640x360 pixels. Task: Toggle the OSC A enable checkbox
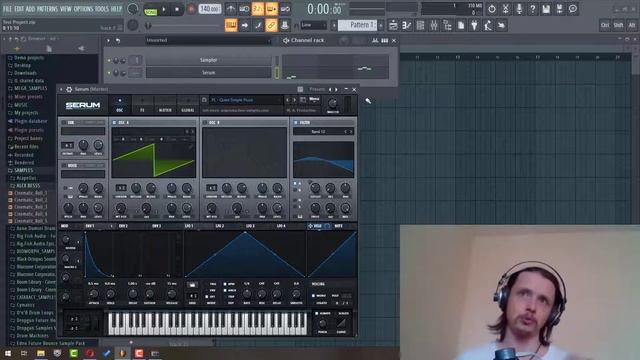tap(114, 122)
